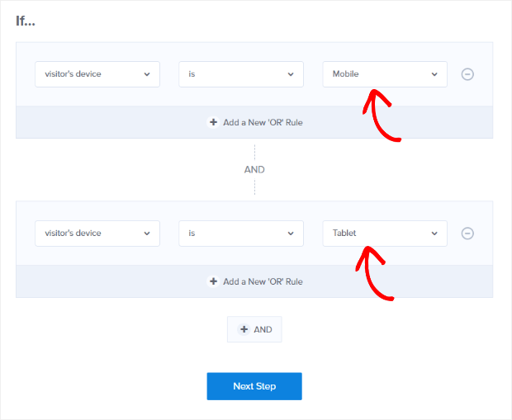Open the Mobile device value dropdown

click(x=384, y=74)
